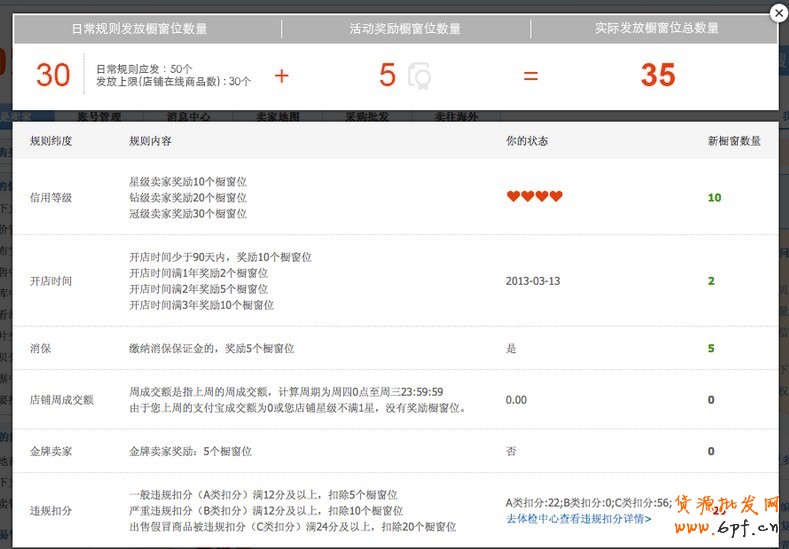Select the 卖家地图 tab
The image size is (789, 549).
point(274,116)
